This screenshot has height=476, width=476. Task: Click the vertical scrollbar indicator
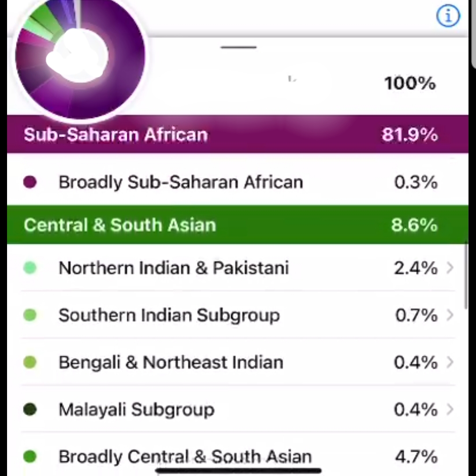(466, 275)
